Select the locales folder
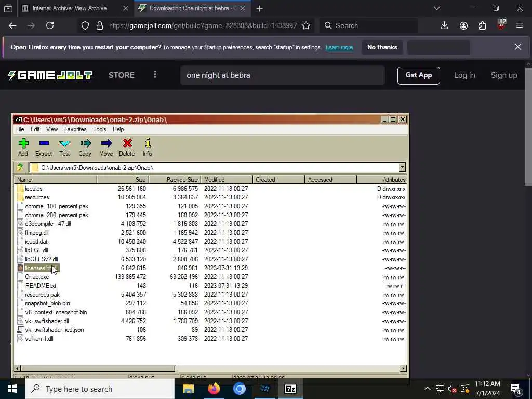 click(x=34, y=189)
